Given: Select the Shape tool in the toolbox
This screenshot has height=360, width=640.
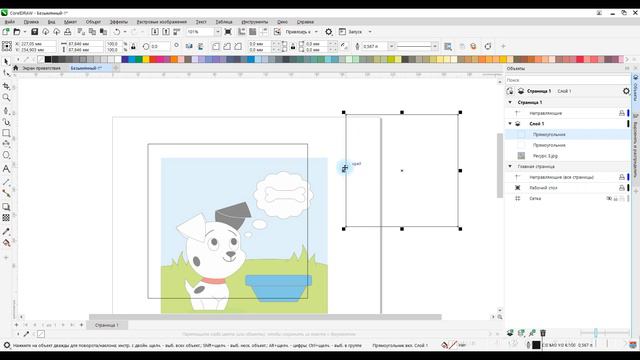Looking at the screenshot, I should [6, 73].
